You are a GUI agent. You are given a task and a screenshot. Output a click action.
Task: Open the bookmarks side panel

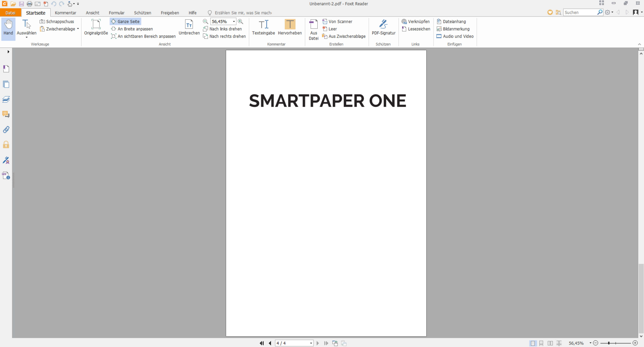click(x=6, y=69)
